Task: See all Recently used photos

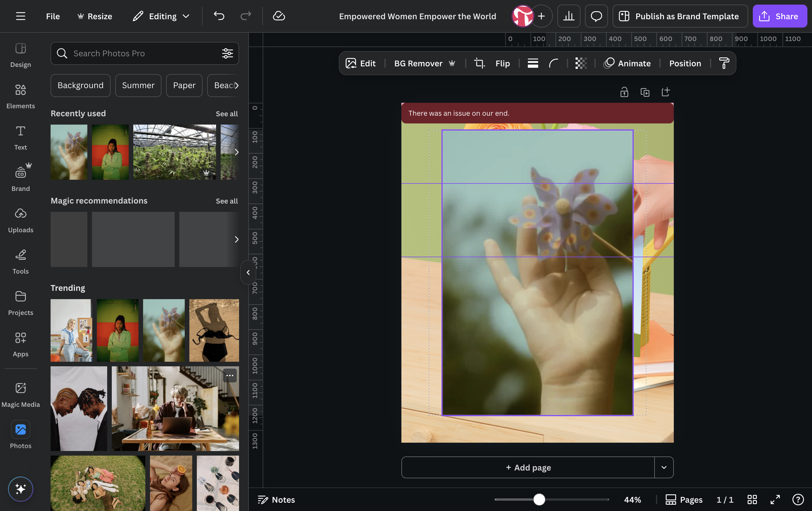Action: [x=227, y=114]
